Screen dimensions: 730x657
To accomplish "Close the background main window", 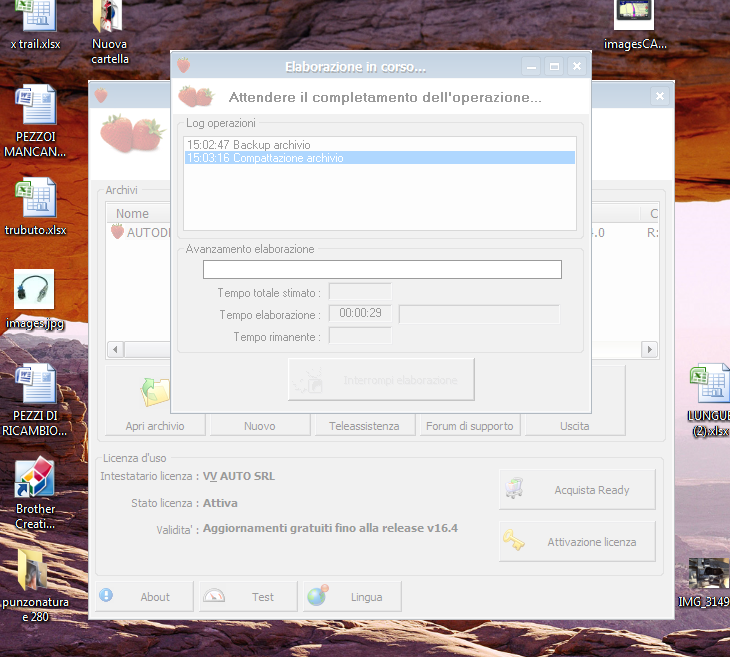I will tap(660, 96).
